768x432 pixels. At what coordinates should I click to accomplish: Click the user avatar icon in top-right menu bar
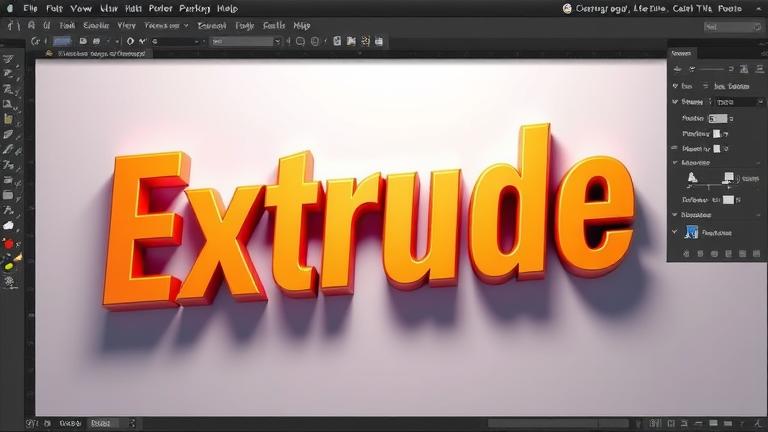point(567,8)
